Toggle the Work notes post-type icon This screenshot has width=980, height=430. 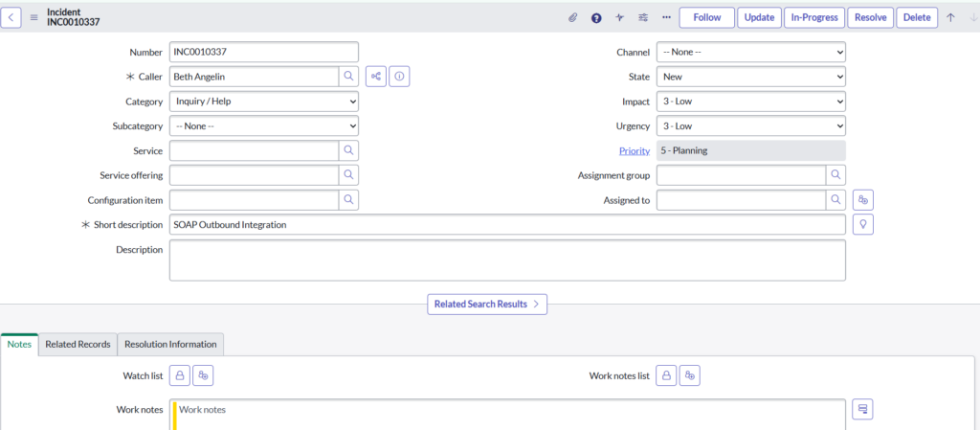[863, 409]
